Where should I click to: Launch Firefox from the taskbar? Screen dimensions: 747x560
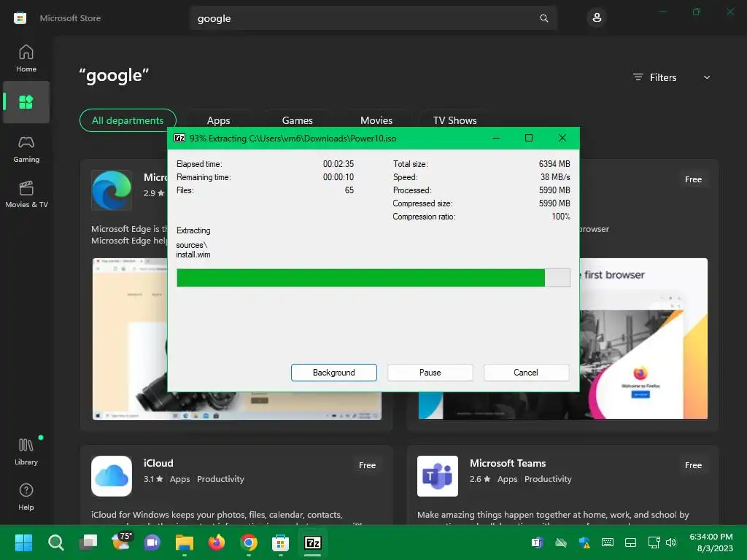tap(216, 542)
